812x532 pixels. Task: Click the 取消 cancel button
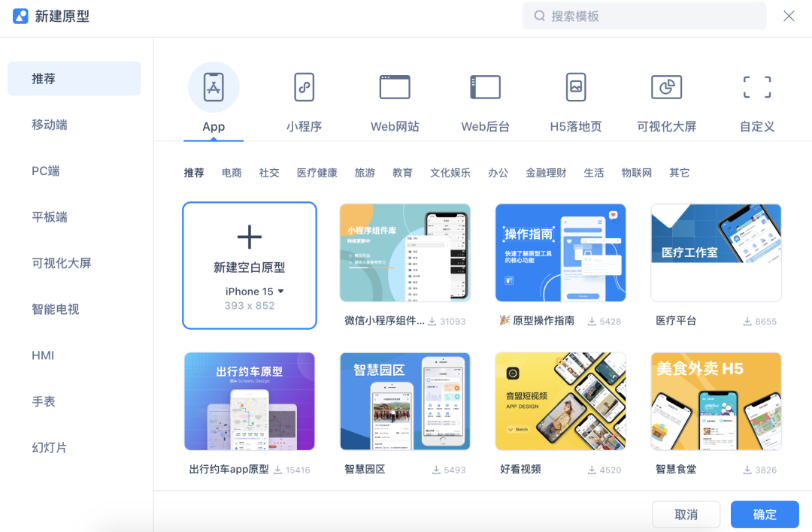click(686, 515)
